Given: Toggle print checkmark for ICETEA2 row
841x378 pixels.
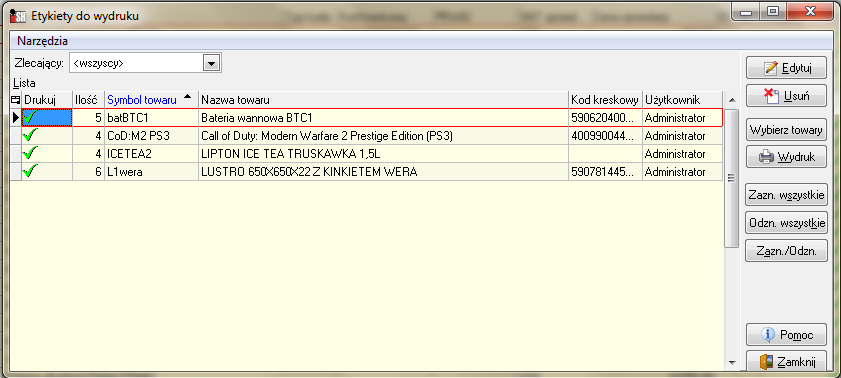Looking at the screenshot, I should [x=47, y=154].
